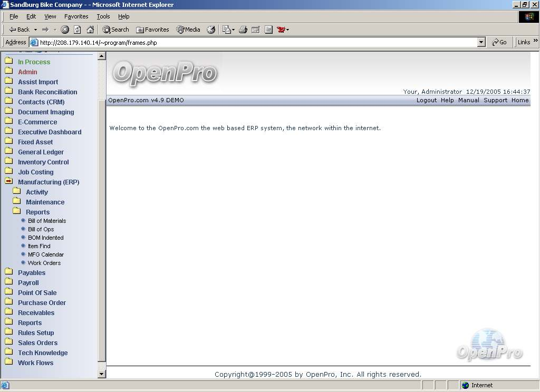Collapse the Reports subfolder under Manufacturing

click(x=37, y=212)
